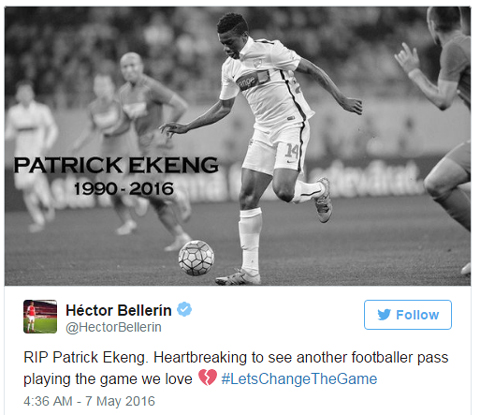Click the PATRICK EKENG title text
Image resolution: width=480 pixels, height=415 pixels.
point(116,165)
